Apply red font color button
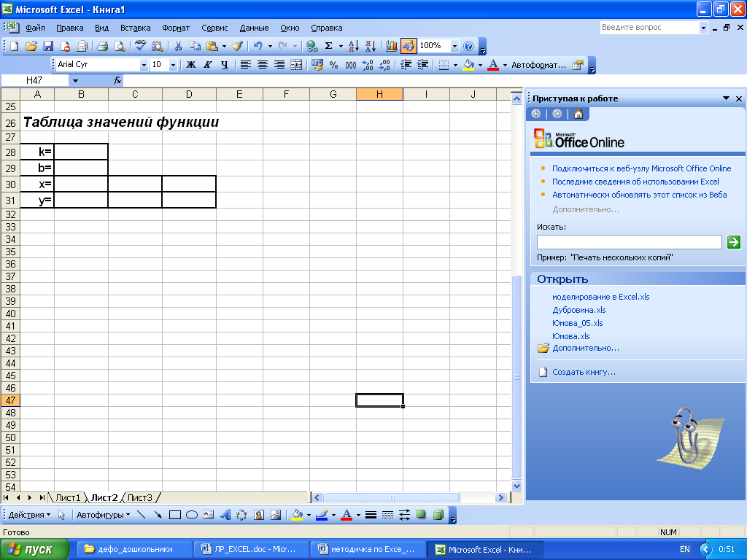This screenshot has height=560, width=747. tap(494, 65)
